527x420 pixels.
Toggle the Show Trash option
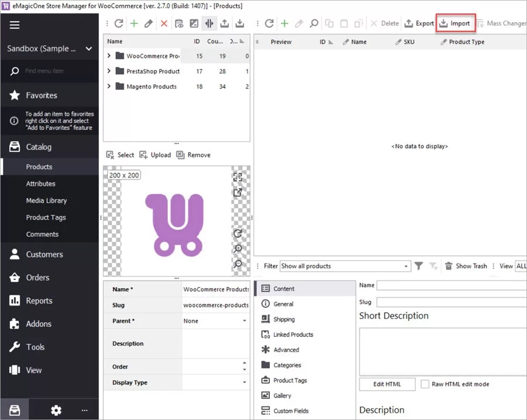[467, 266]
